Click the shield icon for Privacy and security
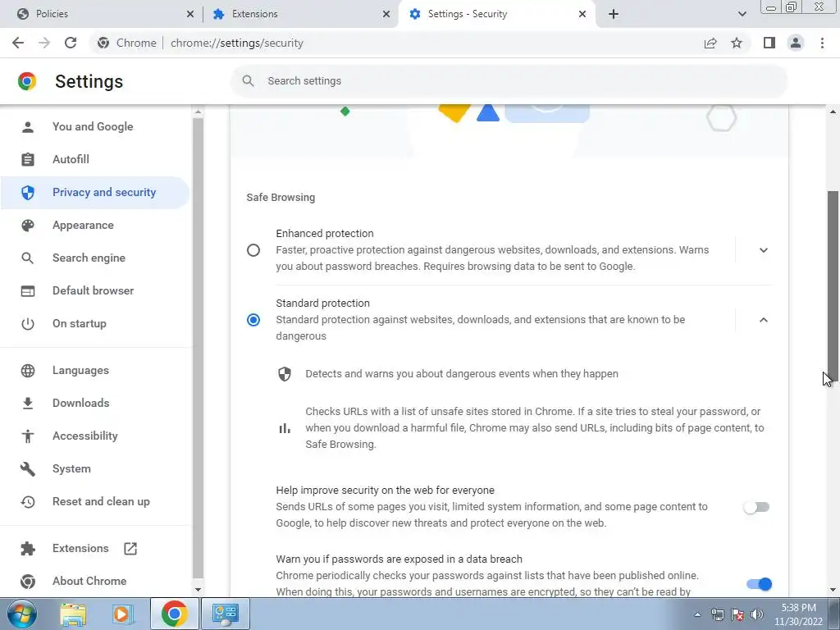The height and width of the screenshot is (630, 840). click(x=28, y=192)
